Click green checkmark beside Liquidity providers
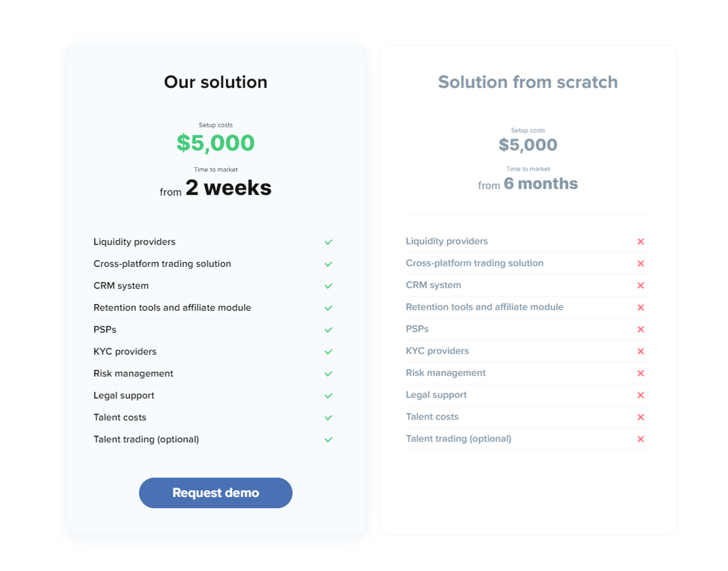The width and height of the screenshot is (728, 571). pos(328,242)
